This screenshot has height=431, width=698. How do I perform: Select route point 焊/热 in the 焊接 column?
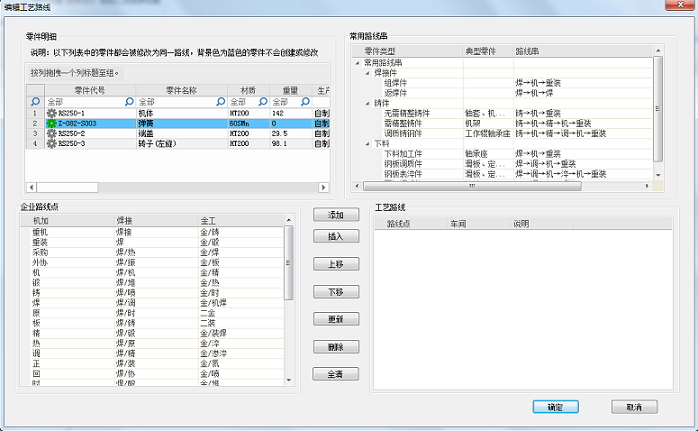point(126,252)
